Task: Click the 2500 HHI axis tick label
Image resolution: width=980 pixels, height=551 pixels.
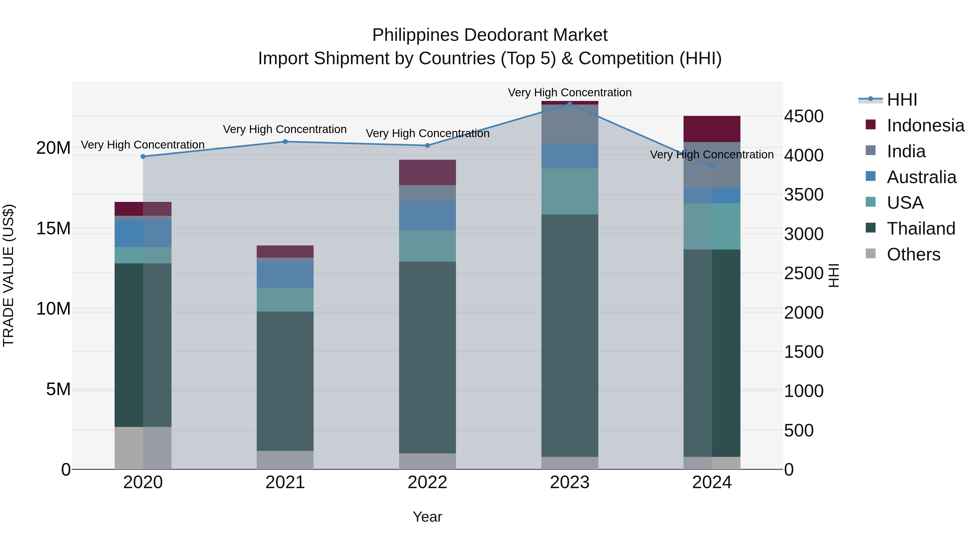Action: tap(804, 273)
